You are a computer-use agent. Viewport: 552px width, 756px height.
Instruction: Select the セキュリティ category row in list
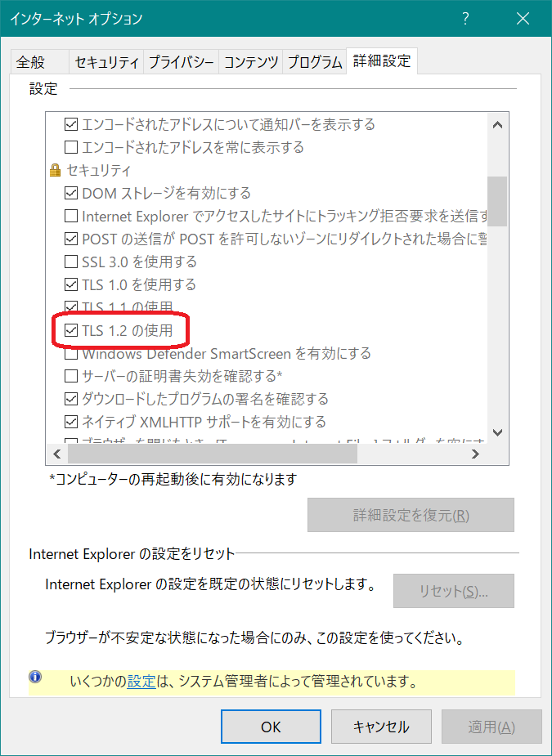click(98, 170)
